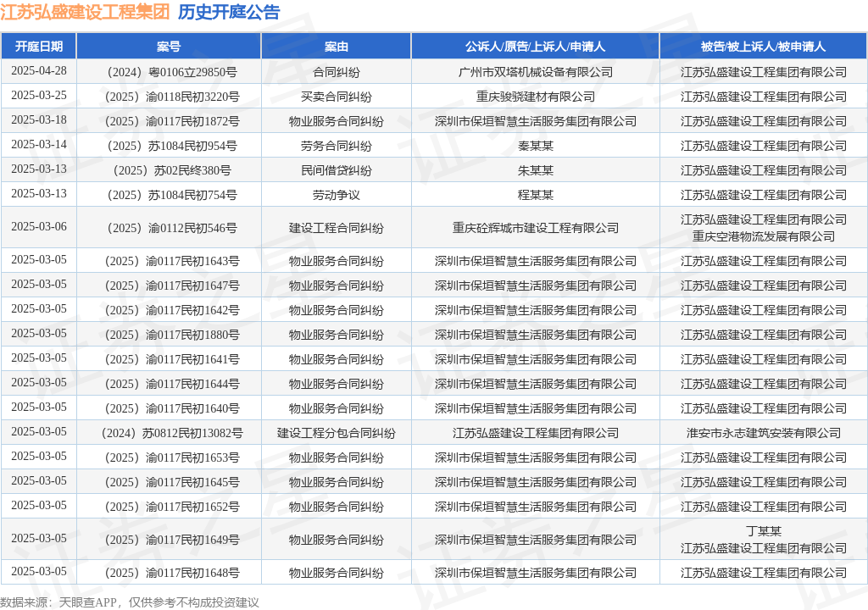The height and width of the screenshot is (610, 868).
Task: Click plaintiff 重庆砼辉城市建设工程有限公司
Action: tap(536, 228)
